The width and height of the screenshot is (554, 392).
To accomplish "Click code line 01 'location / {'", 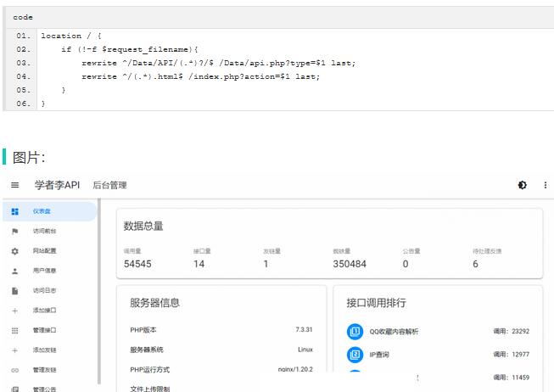I will [71, 36].
